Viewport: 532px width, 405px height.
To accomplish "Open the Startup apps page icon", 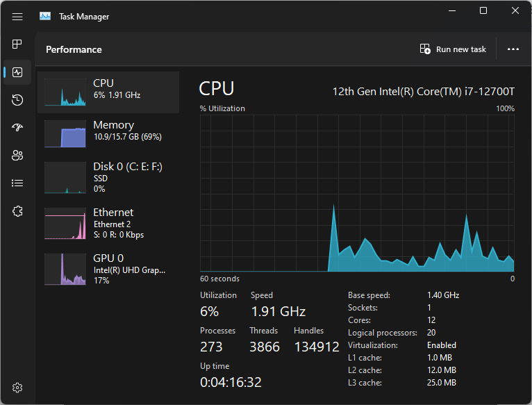I will (17, 127).
